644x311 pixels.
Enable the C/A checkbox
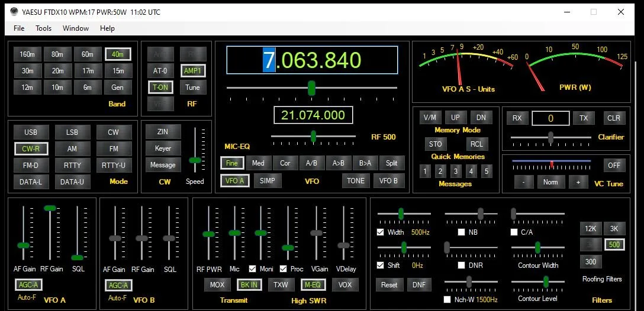pyautogui.click(x=514, y=232)
